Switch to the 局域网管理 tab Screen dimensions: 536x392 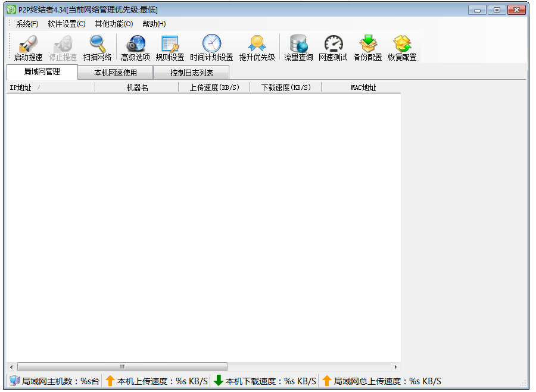(42, 72)
